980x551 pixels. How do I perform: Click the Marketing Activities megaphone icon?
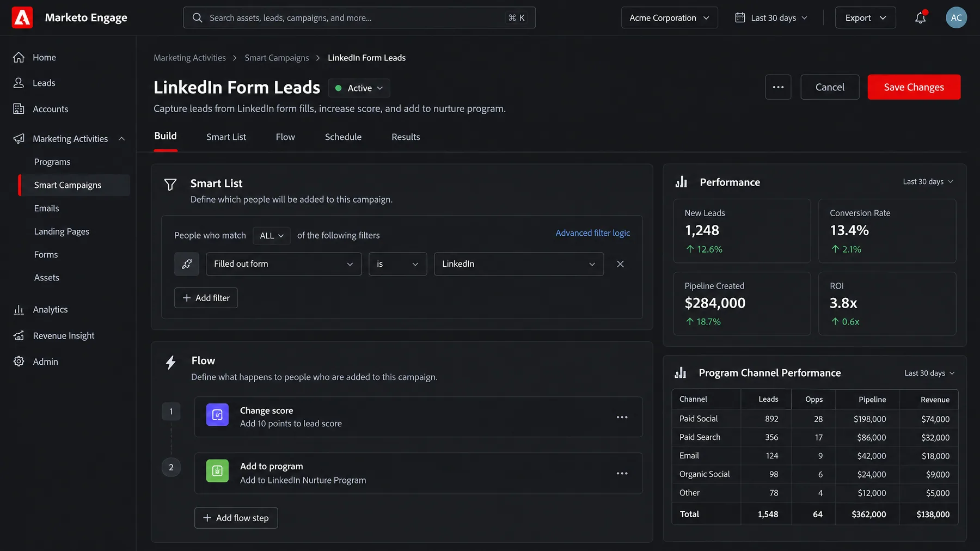coord(19,139)
